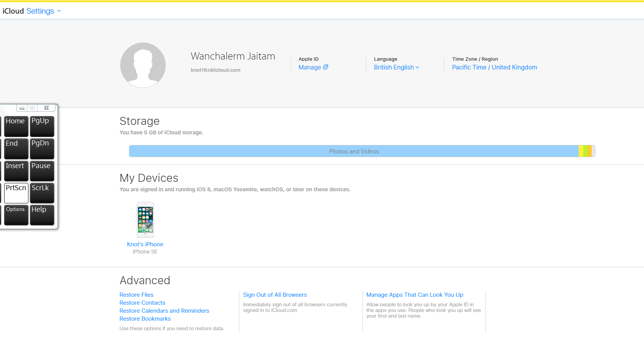Click the knot16z@icloud.com email address
The image size is (644, 340).
(215, 70)
